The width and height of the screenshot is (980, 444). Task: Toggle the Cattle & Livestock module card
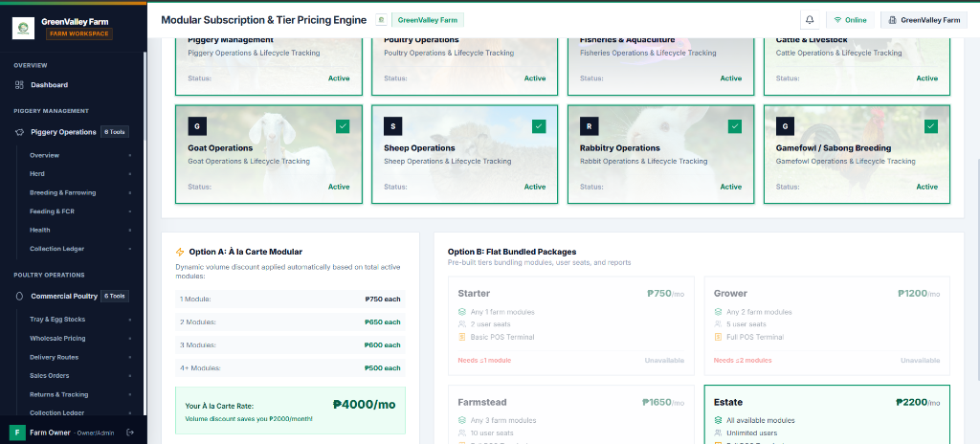857,65
